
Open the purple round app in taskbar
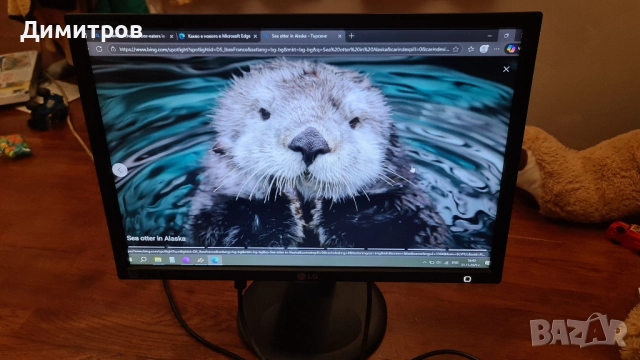click(x=186, y=260)
